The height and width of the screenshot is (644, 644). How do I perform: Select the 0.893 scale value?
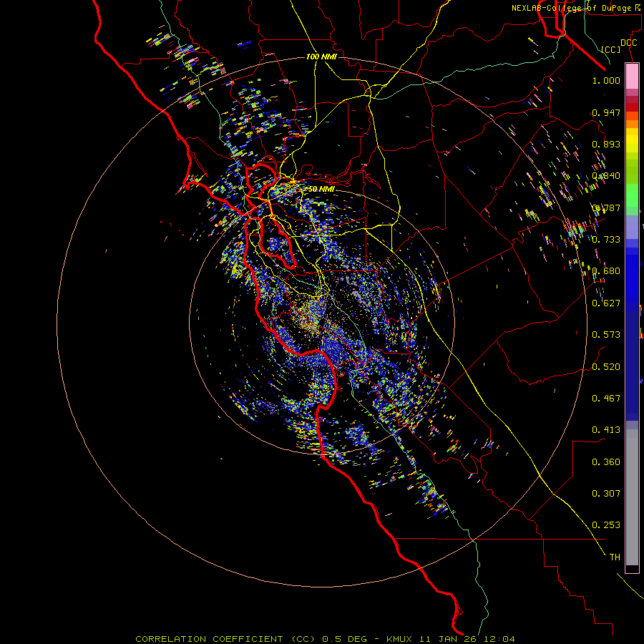click(606, 144)
